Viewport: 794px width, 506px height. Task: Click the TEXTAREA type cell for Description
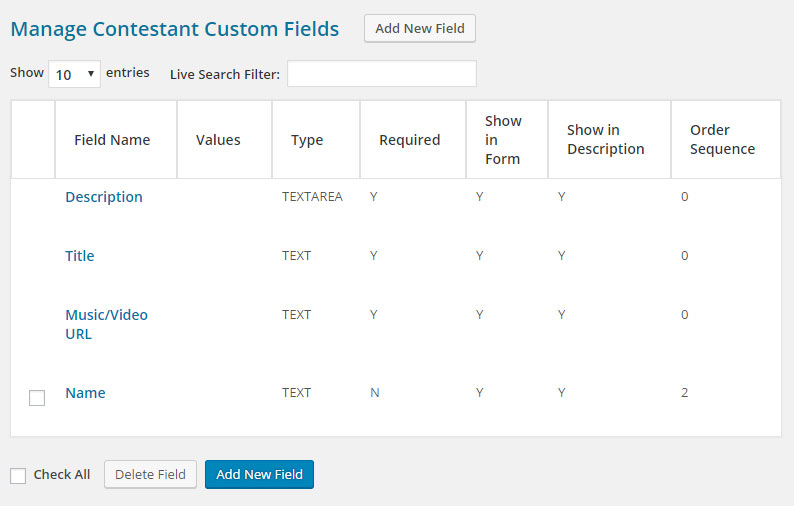click(312, 197)
